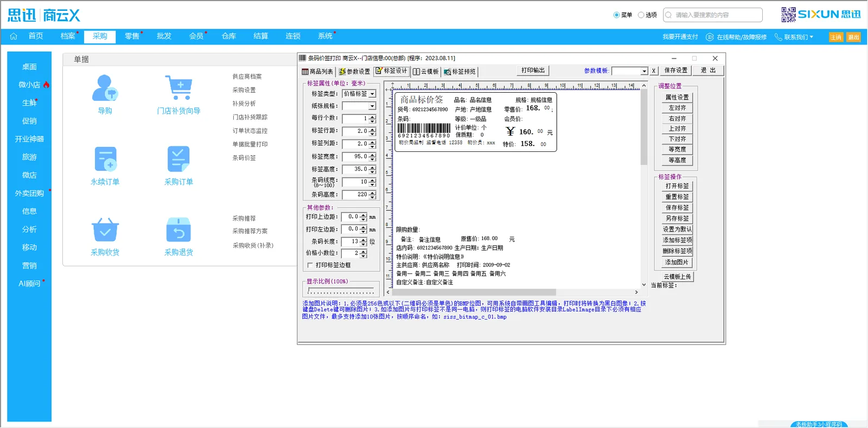
Task: Click the search magnifier icon
Action: pos(668,15)
